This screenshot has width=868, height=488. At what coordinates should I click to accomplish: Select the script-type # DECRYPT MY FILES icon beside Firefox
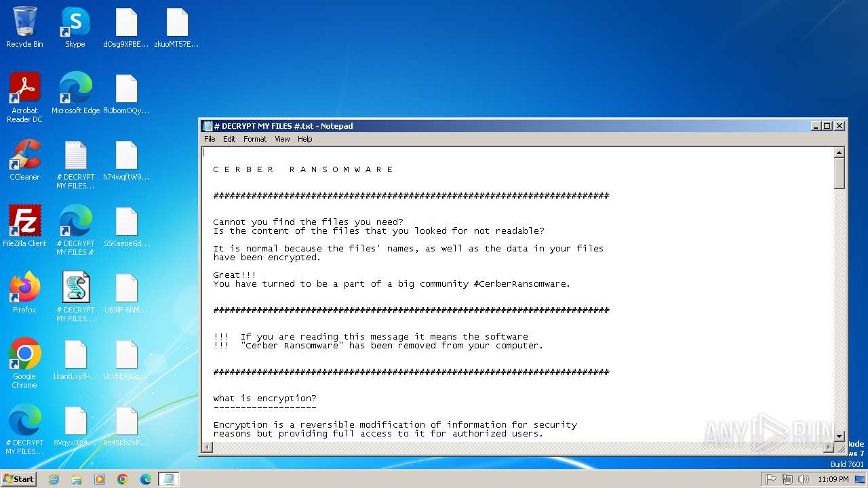click(75, 297)
